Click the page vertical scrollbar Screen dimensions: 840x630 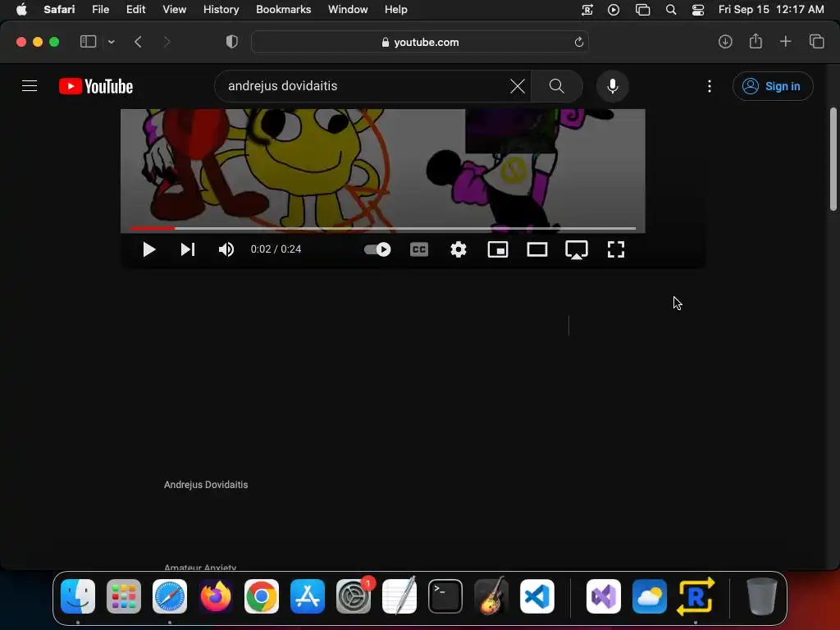point(833,159)
